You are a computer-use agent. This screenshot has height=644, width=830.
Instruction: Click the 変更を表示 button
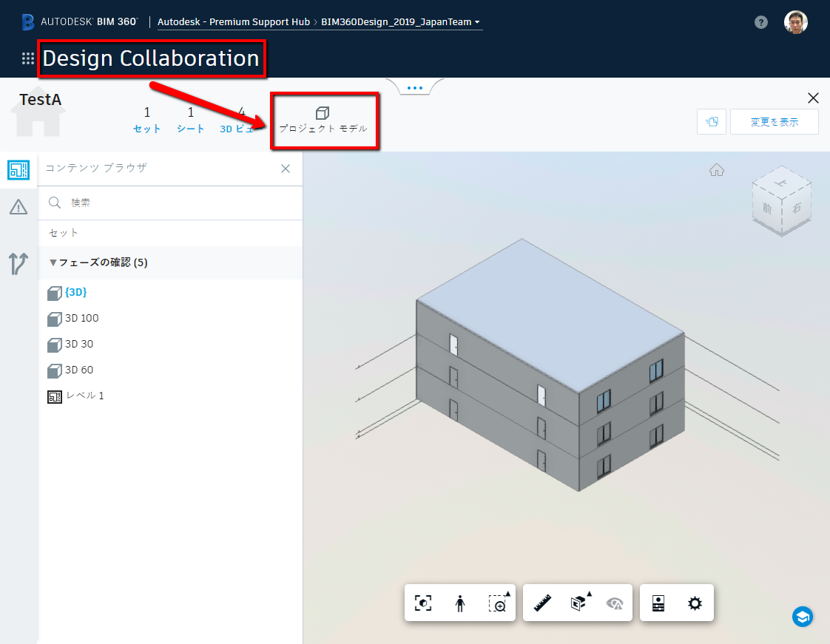(x=774, y=121)
